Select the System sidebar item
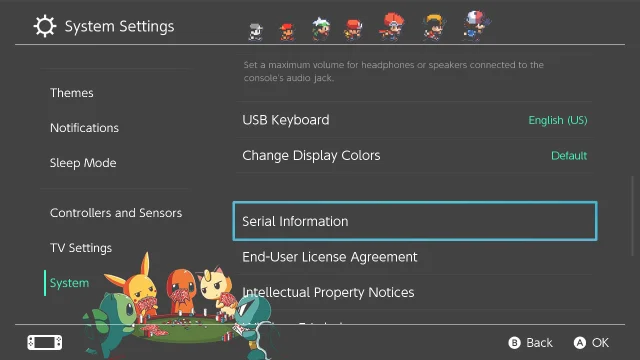The image size is (640, 360). 69,283
